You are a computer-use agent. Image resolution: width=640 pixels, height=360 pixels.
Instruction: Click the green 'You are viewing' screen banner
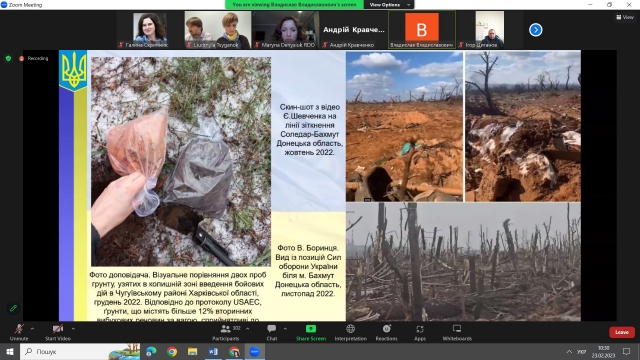pyautogui.click(x=294, y=4)
